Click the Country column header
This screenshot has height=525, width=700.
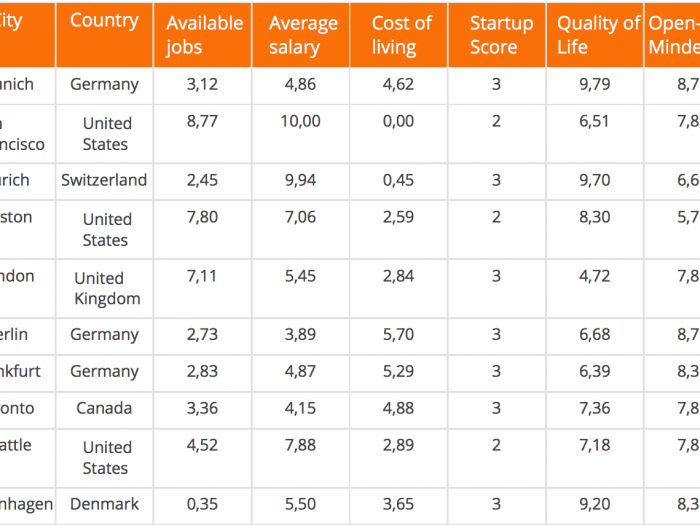(x=104, y=21)
